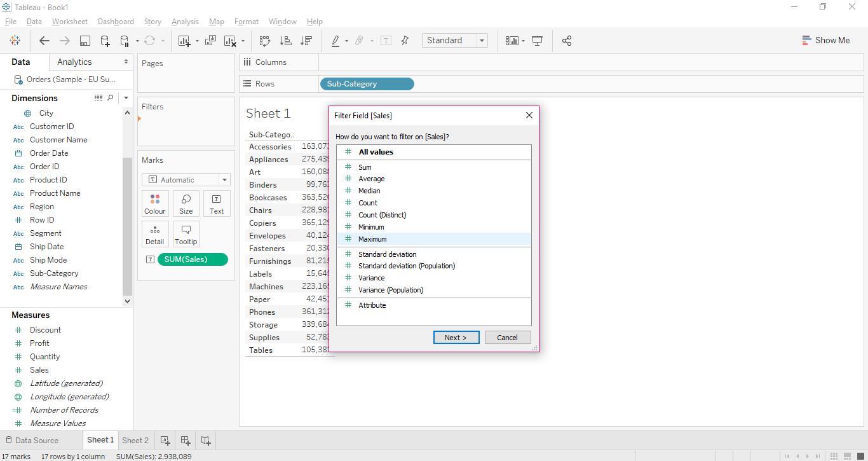Expand the Dimensions pane options menu
Screen dimensions: 868x461
click(x=126, y=97)
